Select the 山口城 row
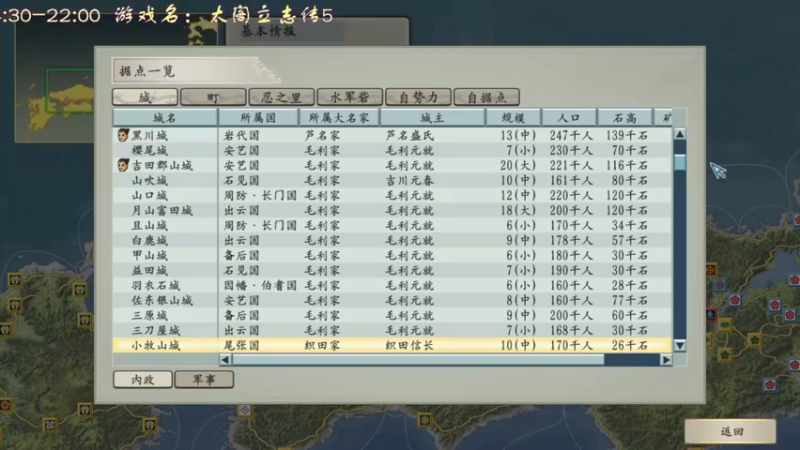 [392, 195]
